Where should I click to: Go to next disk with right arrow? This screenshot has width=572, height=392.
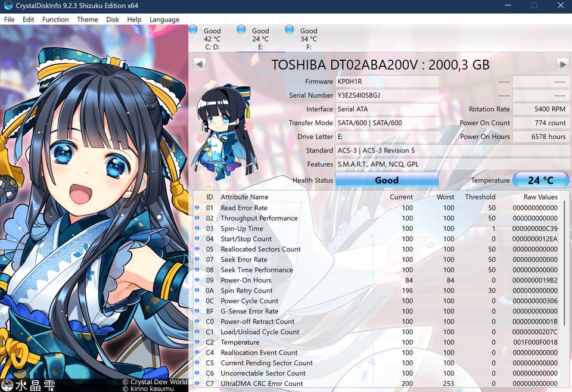(x=562, y=64)
